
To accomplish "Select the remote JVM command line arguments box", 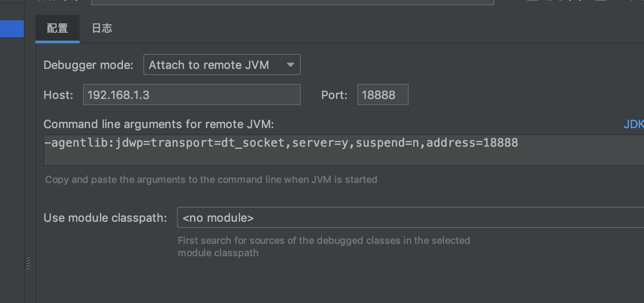I will 344,150.
